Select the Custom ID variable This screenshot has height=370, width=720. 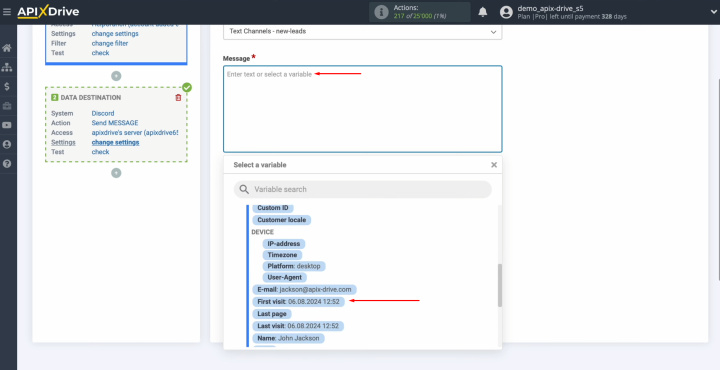(x=273, y=208)
